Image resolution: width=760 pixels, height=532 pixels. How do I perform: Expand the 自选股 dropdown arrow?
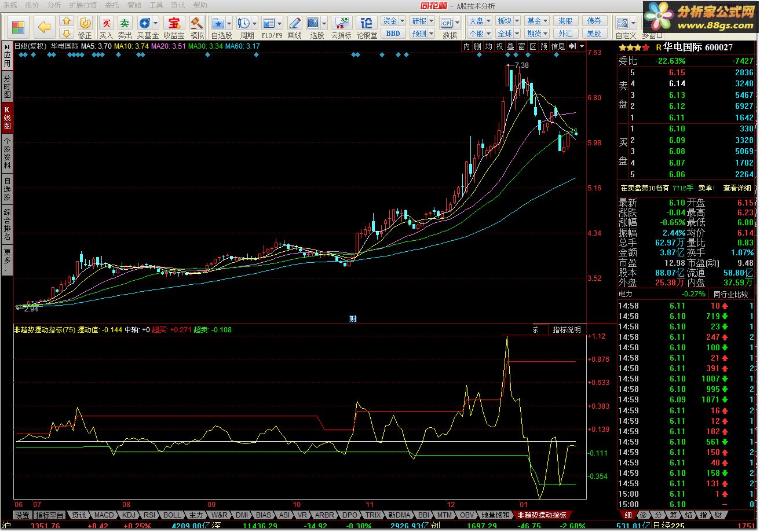pos(229,23)
